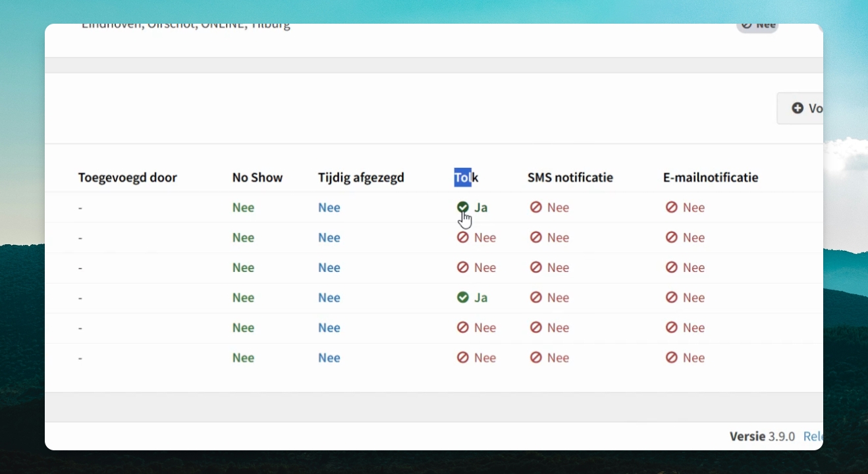Click the E-mailnotificatie ban icon in second row
The width and height of the screenshot is (868, 474).
[x=672, y=238]
